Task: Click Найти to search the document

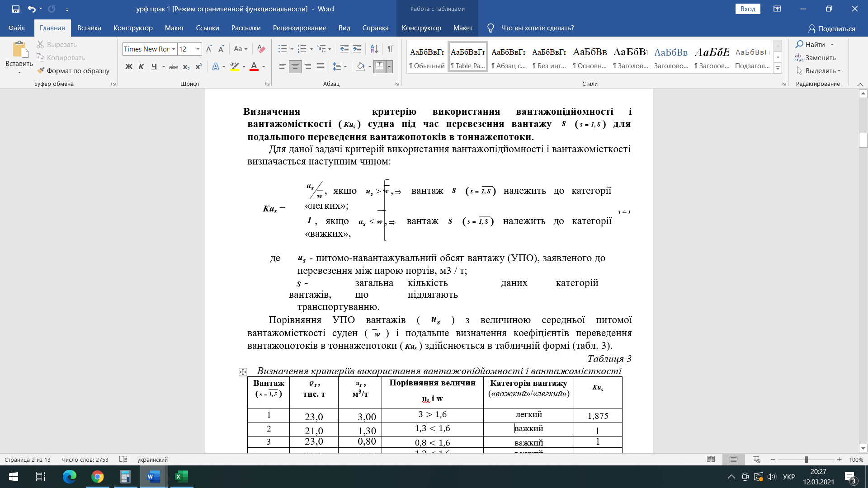Action: click(810, 44)
